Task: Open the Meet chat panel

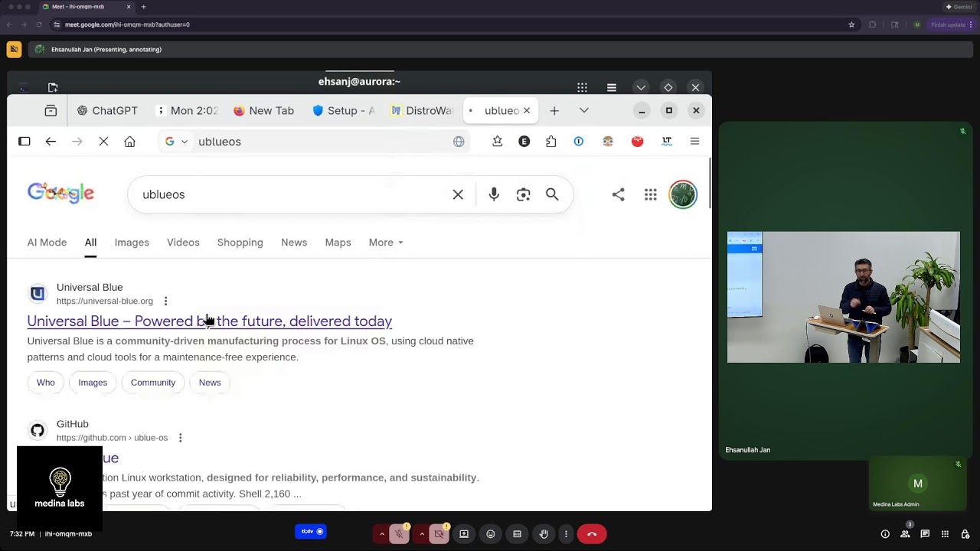Action: 925,533
